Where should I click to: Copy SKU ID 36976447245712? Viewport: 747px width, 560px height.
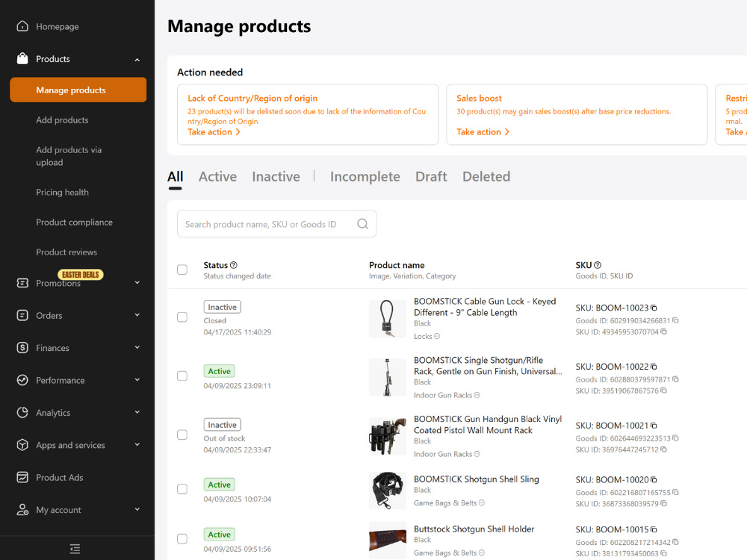(x=663, y=449)
